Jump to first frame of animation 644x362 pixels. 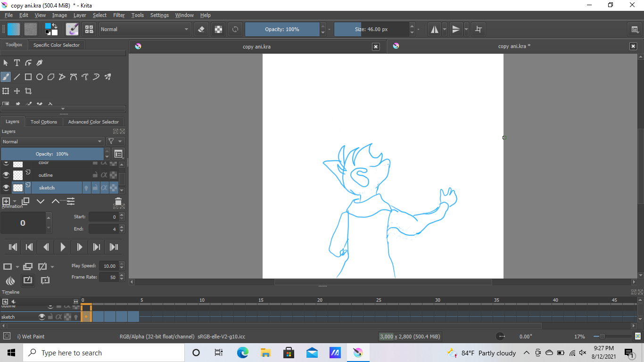click(x=13, y=247)
